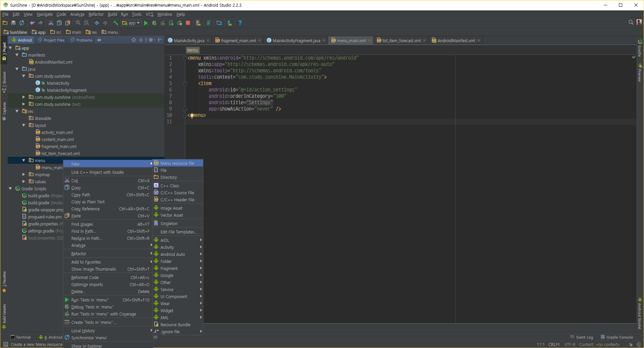
Task: Click the green Run app button
Action: 146,23
